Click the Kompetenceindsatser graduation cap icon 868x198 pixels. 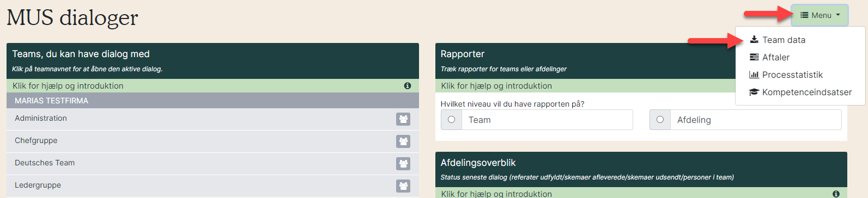tap(754, 92)
